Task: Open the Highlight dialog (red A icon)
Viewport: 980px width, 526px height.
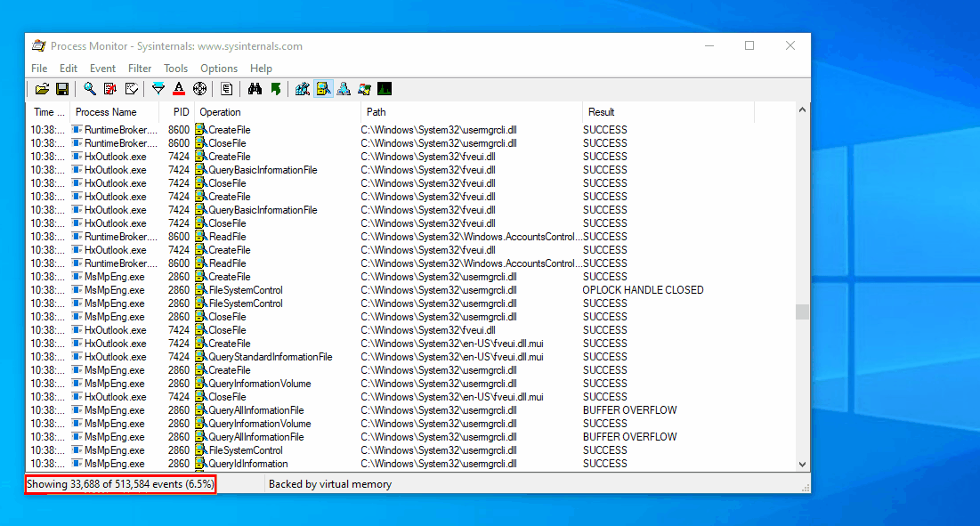Action: point(179,89)
